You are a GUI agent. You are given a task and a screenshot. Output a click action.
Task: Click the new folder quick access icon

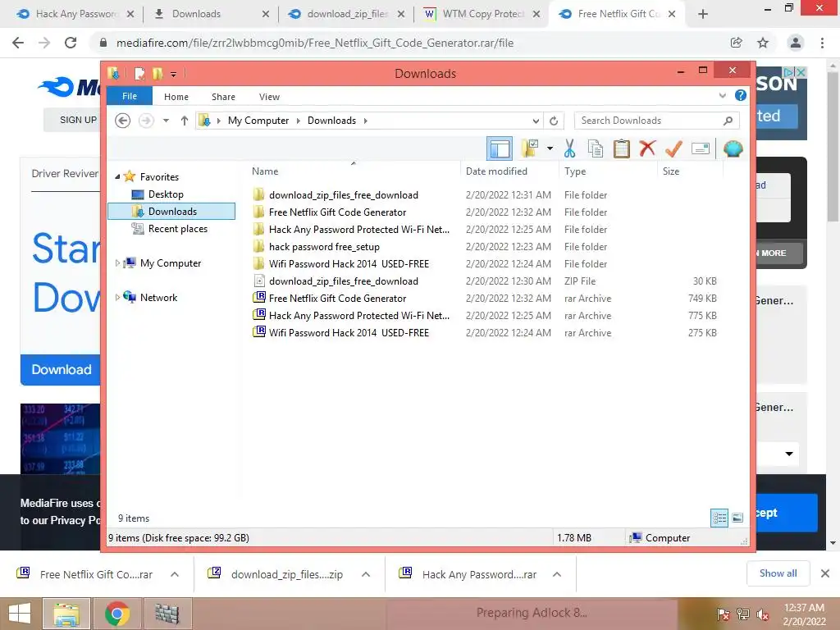pyautogui.click(x=157, y=73)
